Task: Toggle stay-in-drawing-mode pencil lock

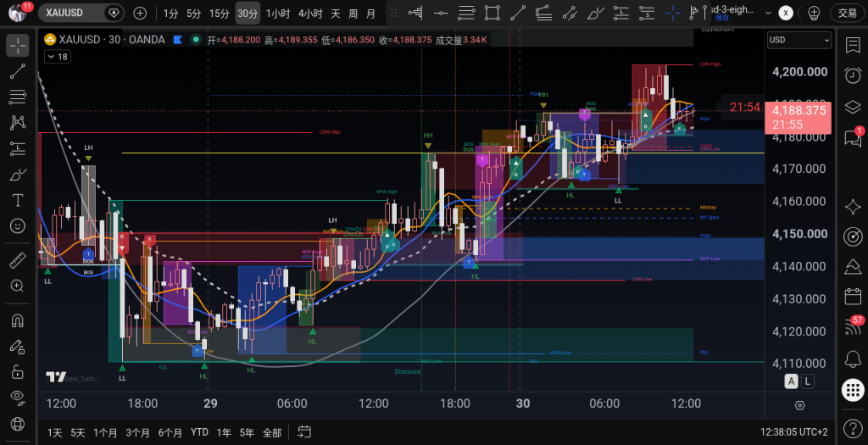Action: [x=18, y=347]
